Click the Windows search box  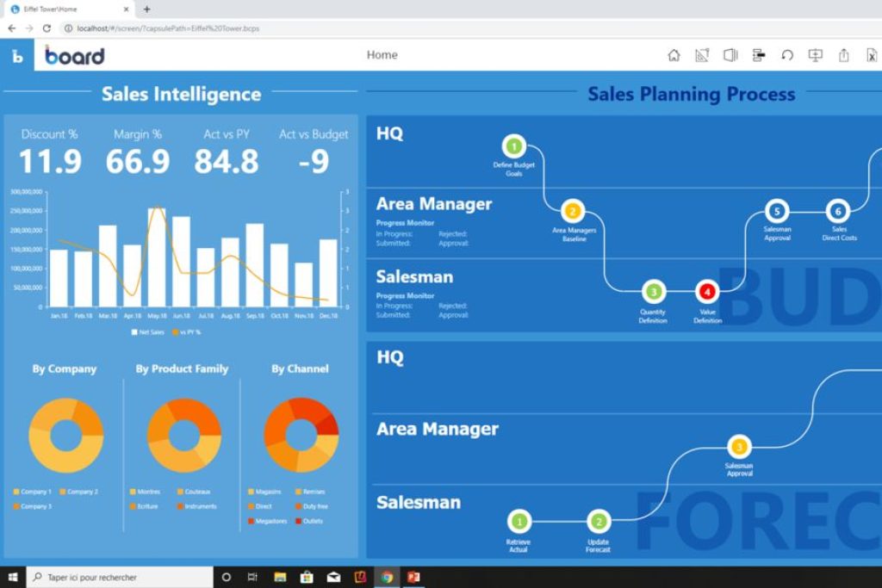(x=120, y=578)
